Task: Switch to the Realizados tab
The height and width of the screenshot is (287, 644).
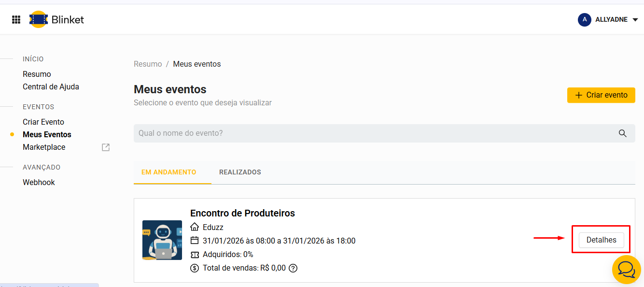Action: click(x=240, y=172)
